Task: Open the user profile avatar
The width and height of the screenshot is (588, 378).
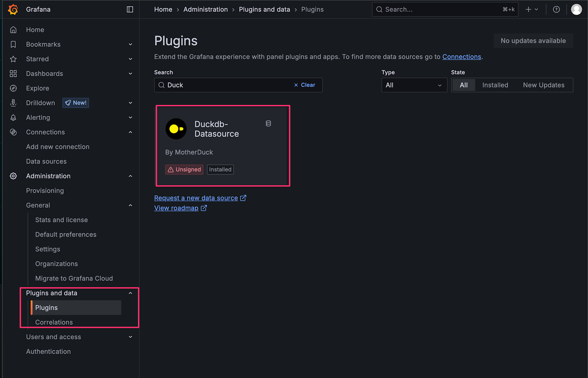Action: point(576,9)
